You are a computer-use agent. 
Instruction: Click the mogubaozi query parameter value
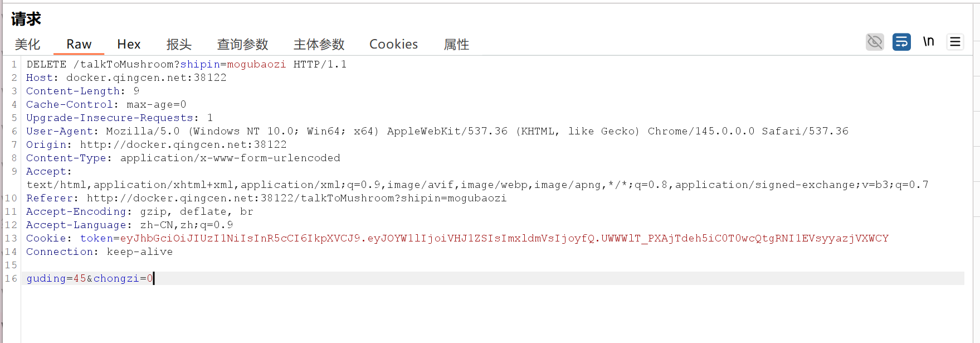[x=256, y=64]
